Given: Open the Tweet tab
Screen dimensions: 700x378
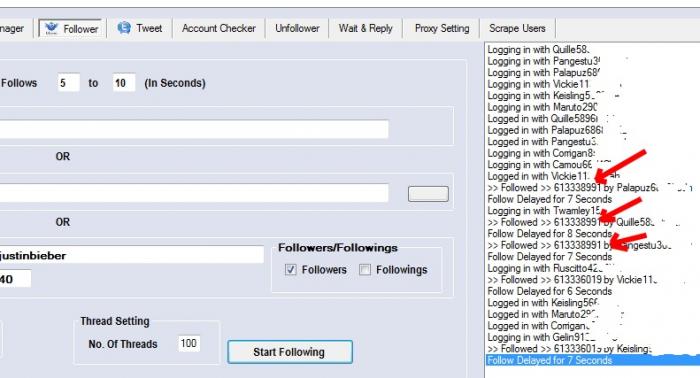Looking at the screenshot, I should pyautogui.click(x=139, y=29).
